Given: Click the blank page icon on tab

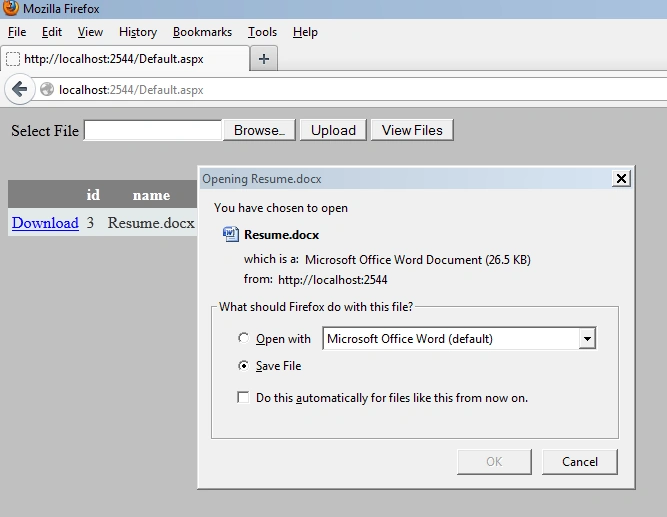Looking at the screenshot, I should [x=13, y=59].
